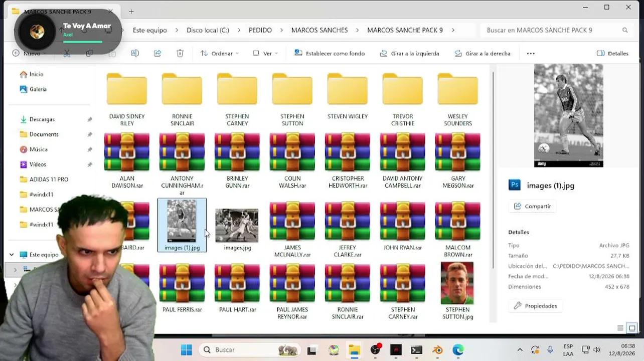Select the WESLEY SOUNDERS folder
Image resolution: width=644 pixels, height=361 pixels.
click(x=458, y=99)
